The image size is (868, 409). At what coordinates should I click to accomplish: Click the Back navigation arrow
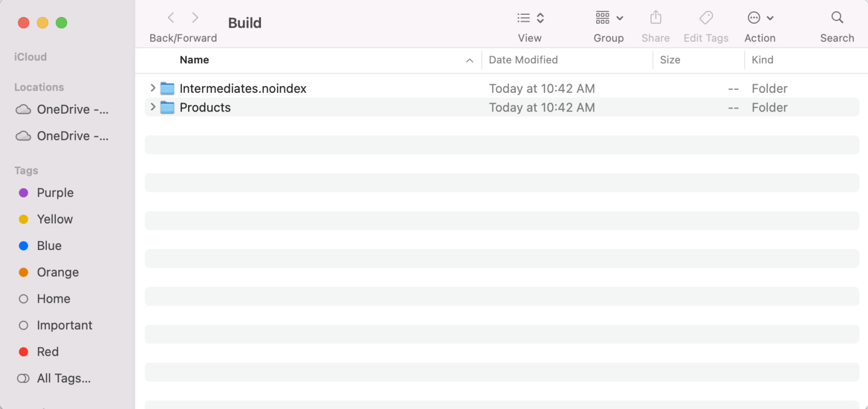click(x=171, y=18)
